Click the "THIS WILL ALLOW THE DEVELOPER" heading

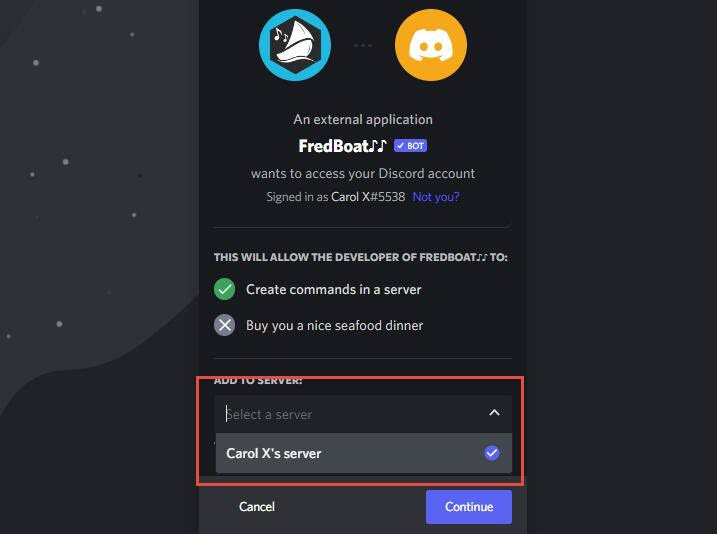(x=360, y=257)
